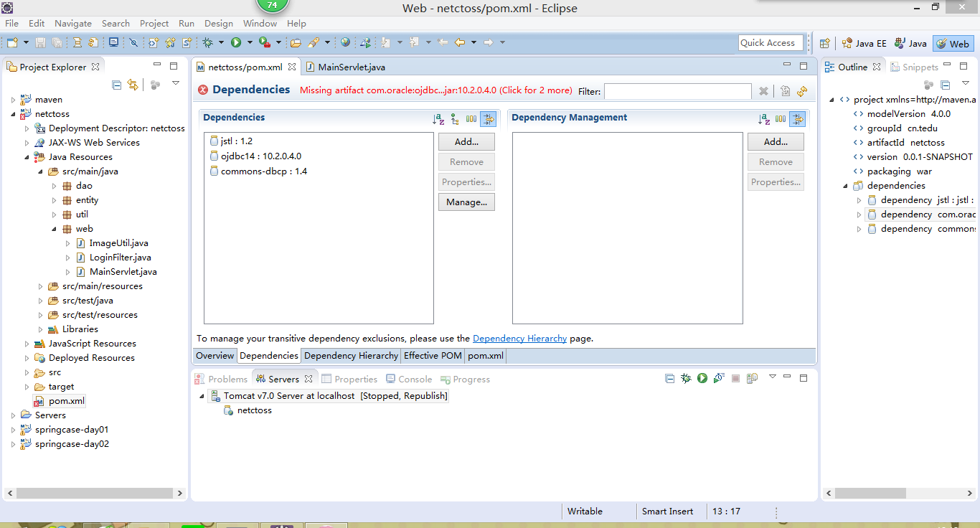
Task: Click the Missing artifact error message
Action: point(436,90)
